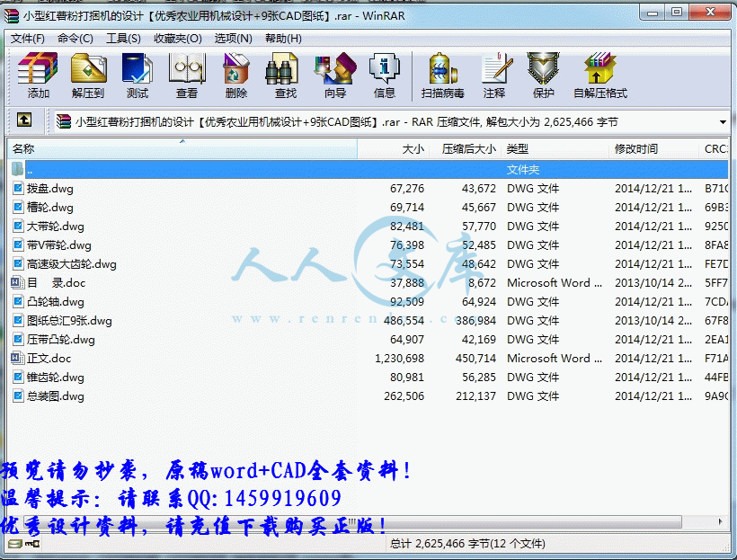Select the file icon of 大带轮.dwg
Screen dimensions: 737x560
click(x=18, y=227)
